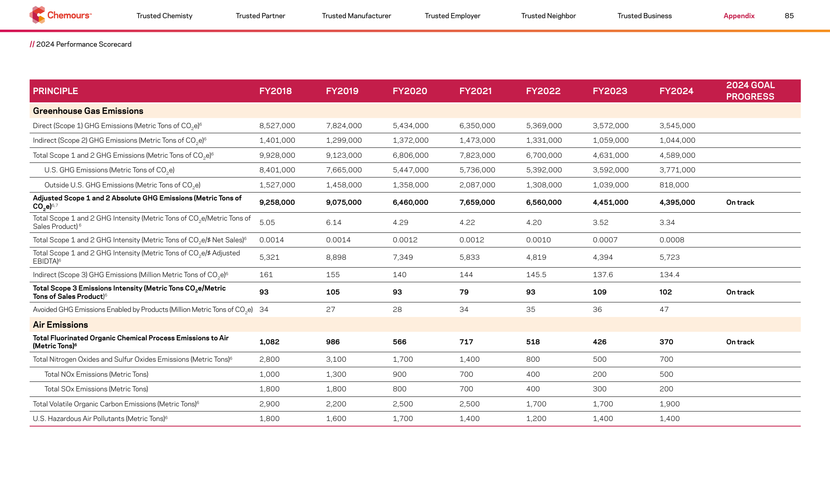Click Avoided GHG Emissions FY2024 value 47
The width and height of the screenshot is (830, 504).
664,310
